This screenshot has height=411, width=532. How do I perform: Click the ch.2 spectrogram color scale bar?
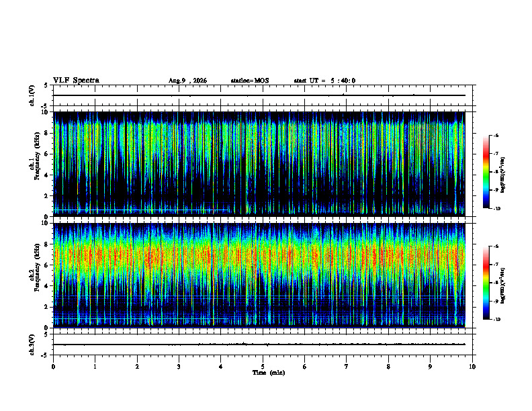pyautogui.click(x=486, y=283)
